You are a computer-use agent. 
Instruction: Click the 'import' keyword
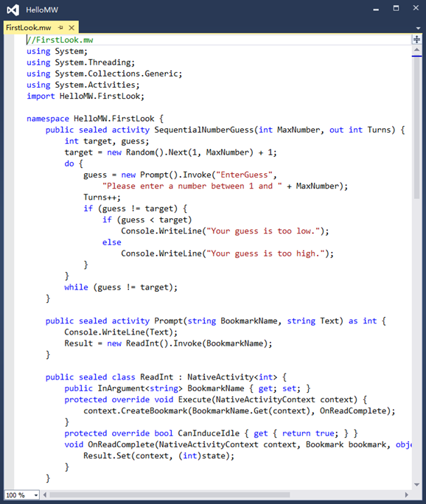pos(41,96)
